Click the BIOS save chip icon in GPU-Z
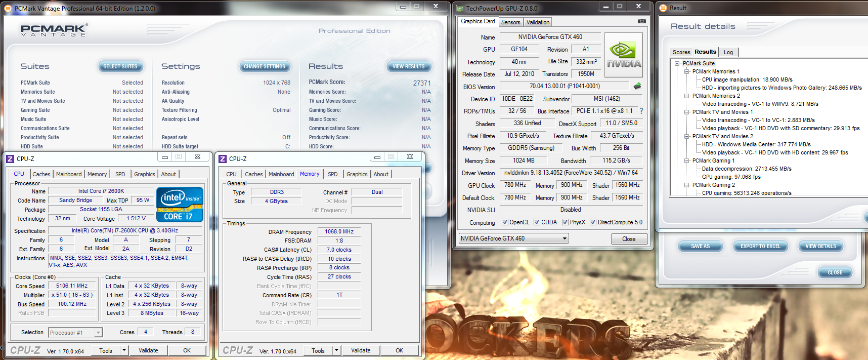 (637, 86)
